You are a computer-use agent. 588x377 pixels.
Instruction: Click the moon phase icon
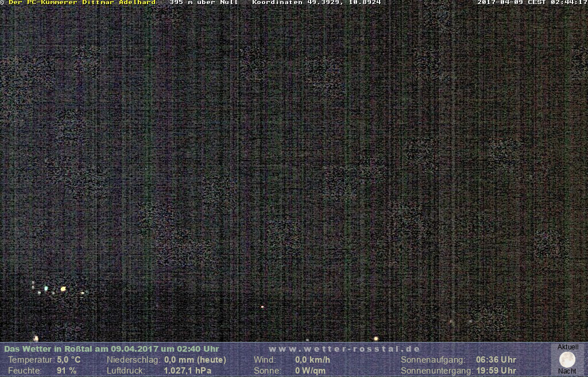click(x=567, y=360)
